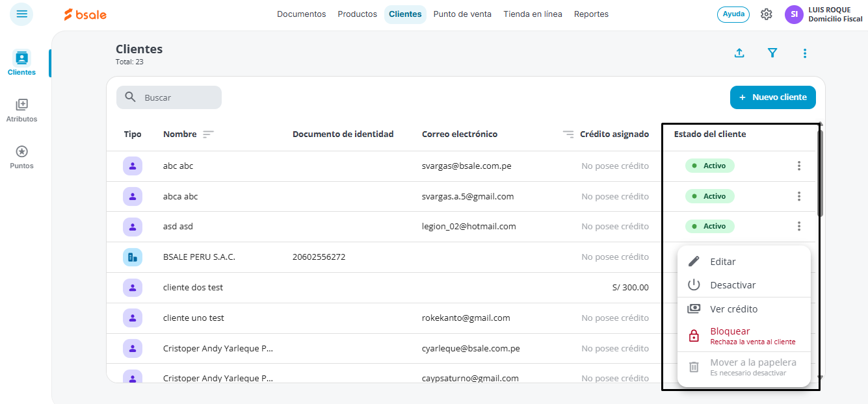Select BSALE PERU S.A.C. client name
The height and width of the screenshot is (404, 868).
[199, 257]
